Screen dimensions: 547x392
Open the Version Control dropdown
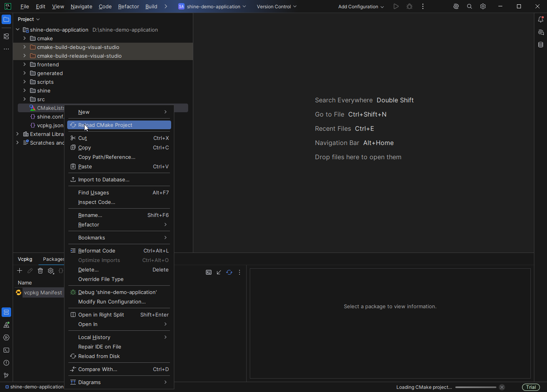277,6
